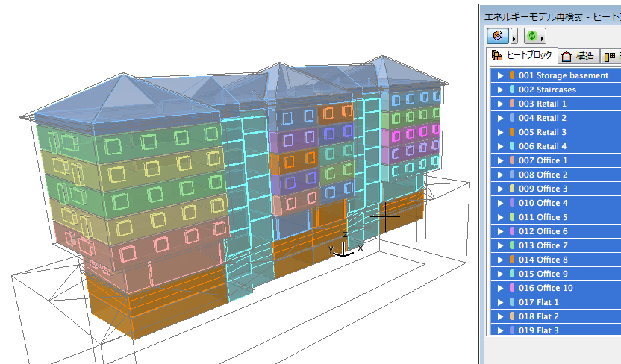Expand 010 Office 4 row
Viewport: 621px width, 364px height.
point(500,203)
